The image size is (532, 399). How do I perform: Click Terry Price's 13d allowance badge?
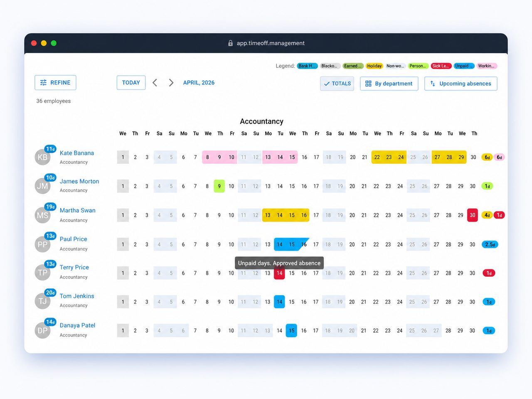pos(50,264)
